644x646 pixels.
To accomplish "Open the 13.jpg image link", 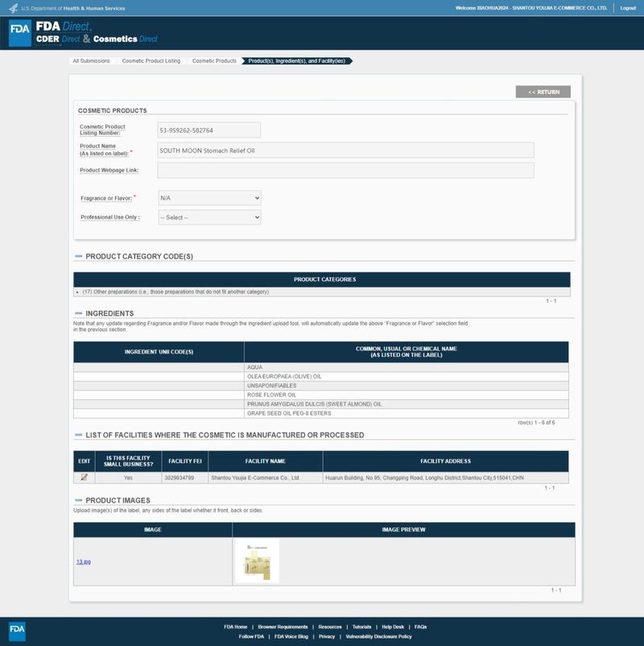I will click(x=84, y=561).
